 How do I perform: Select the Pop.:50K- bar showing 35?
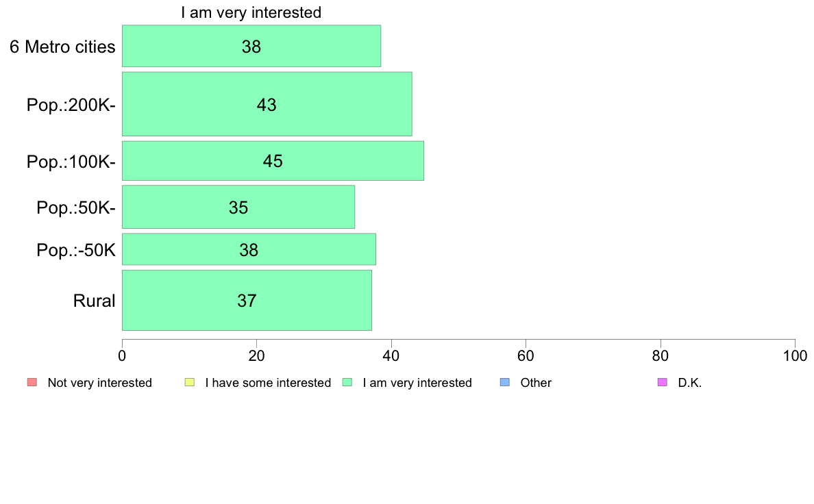pos(238,207)
